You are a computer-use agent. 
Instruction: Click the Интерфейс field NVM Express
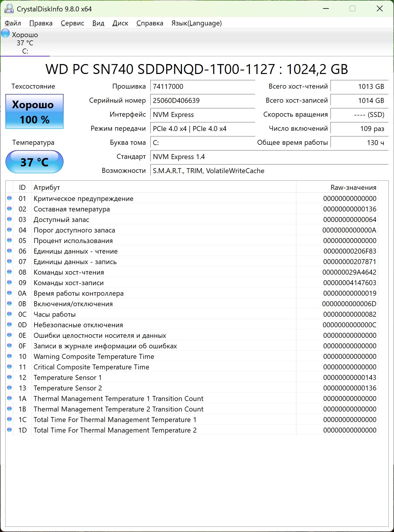(203, 115)
